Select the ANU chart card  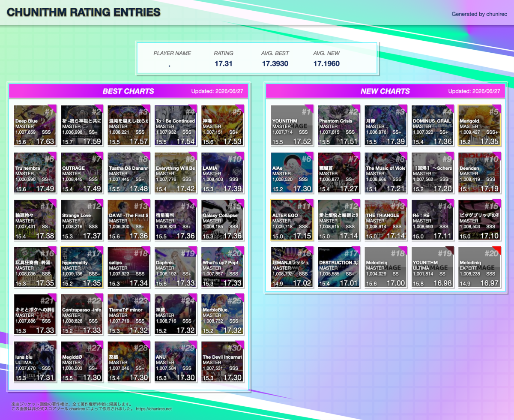[x=175, y=361]
